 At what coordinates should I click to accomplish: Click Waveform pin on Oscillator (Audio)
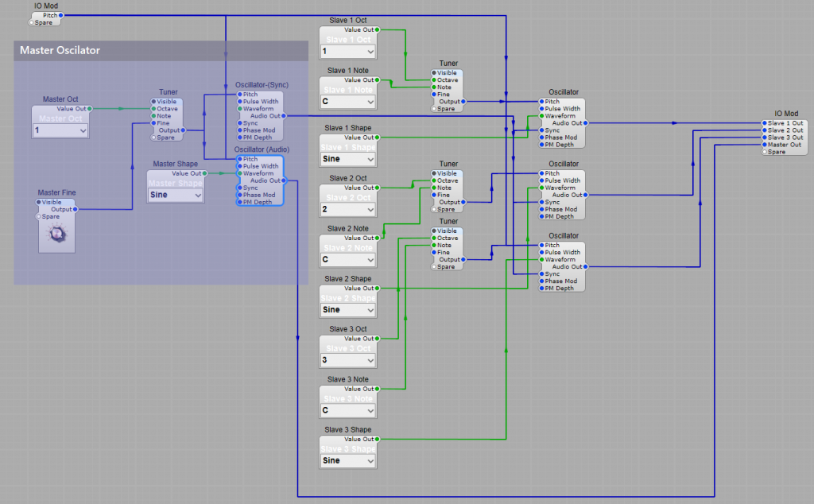[x=238, y=173]
